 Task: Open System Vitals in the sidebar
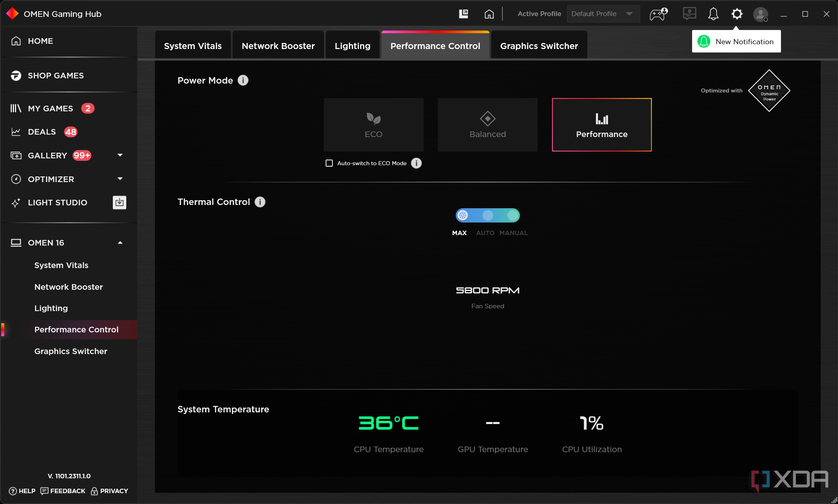click(x=61, y=265)
